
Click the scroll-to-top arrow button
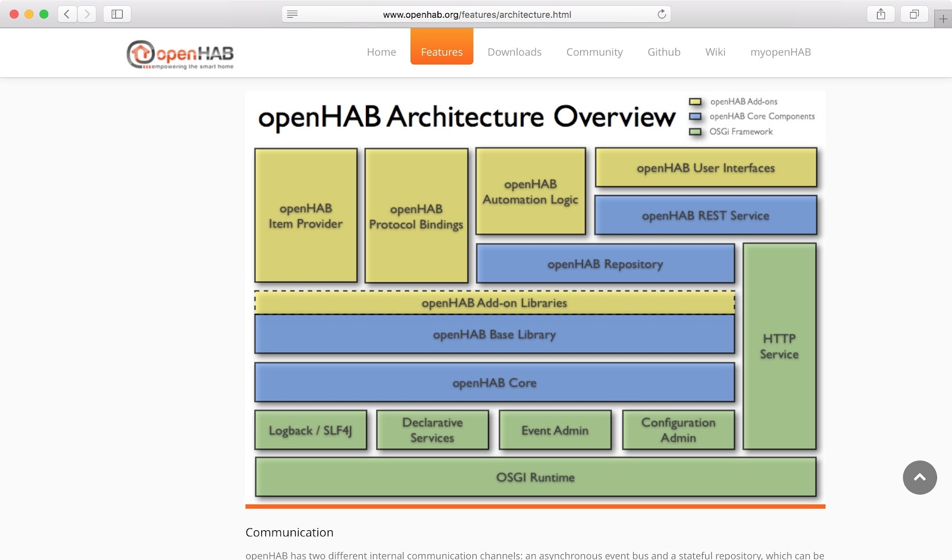click(920, 477)
